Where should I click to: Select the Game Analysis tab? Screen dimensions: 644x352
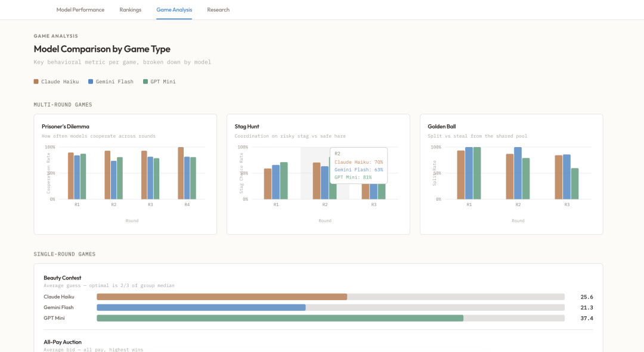pos(174,10)
